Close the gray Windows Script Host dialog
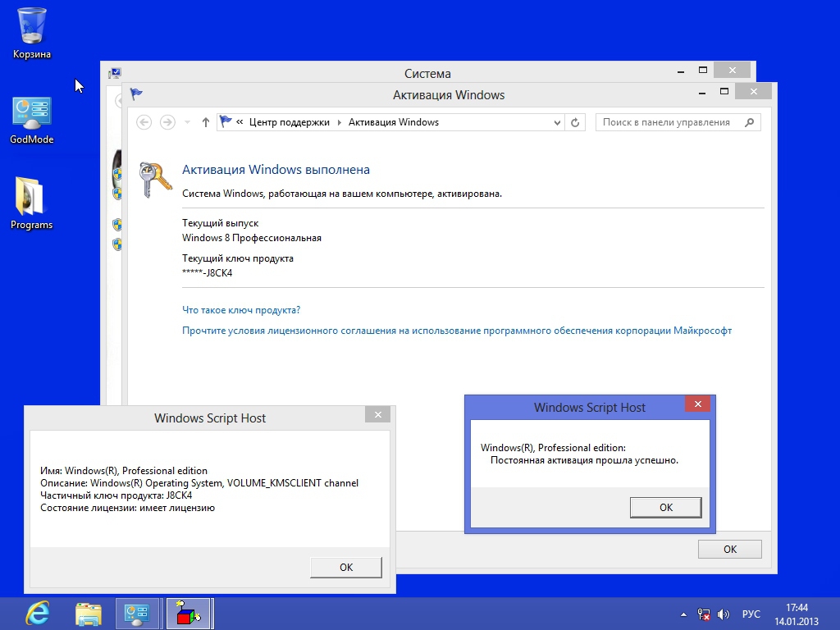 pos(377,414)
